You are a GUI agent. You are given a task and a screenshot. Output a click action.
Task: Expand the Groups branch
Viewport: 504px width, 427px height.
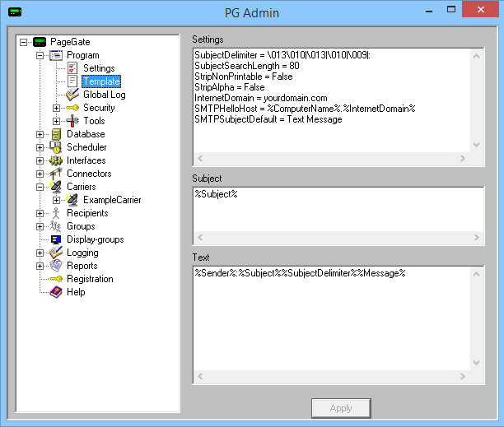[x=40, y=226]
